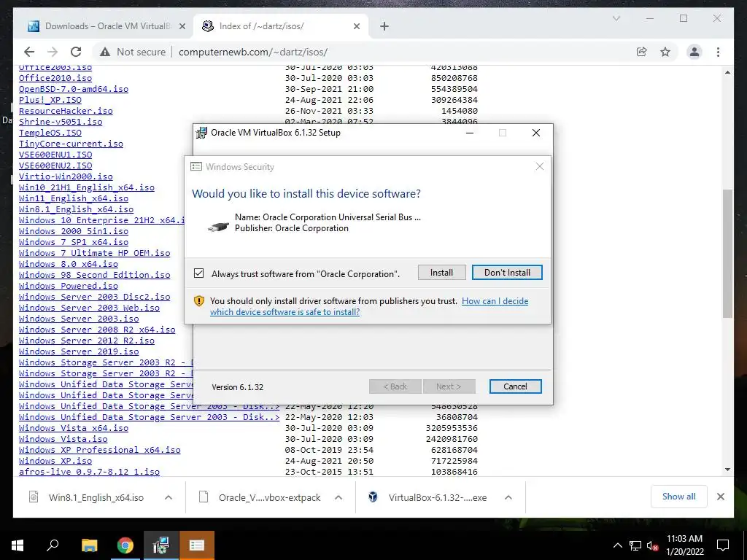This screenshot has height=560, width=747.
Task: Bookmark this page with the star icon
Action: 665,52
